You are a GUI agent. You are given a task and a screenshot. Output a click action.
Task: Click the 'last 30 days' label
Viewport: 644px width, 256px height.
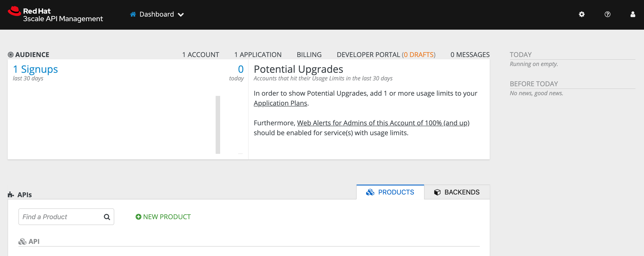(x=28, y=78)
